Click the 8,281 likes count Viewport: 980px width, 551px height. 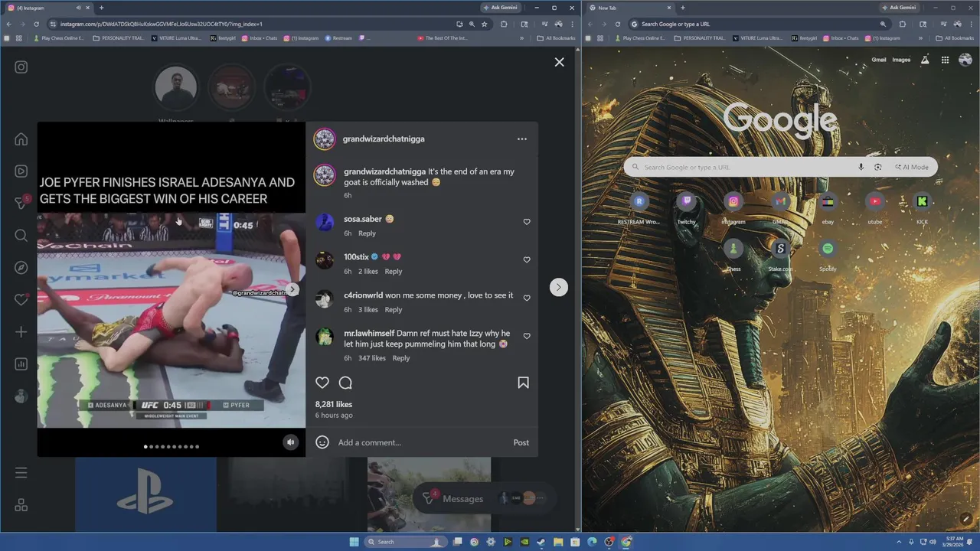pos(334,404)
